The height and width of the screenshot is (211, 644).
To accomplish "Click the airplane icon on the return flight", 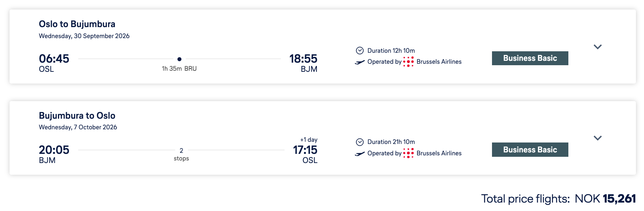I will pyautogui.click(x=360, y=153).
